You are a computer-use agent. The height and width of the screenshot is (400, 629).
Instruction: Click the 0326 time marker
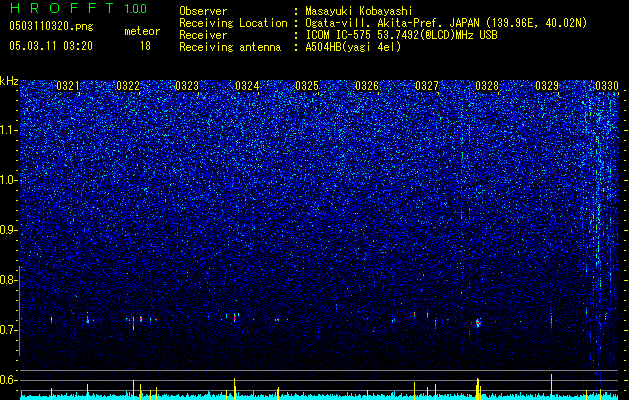[x=367, y=85]
